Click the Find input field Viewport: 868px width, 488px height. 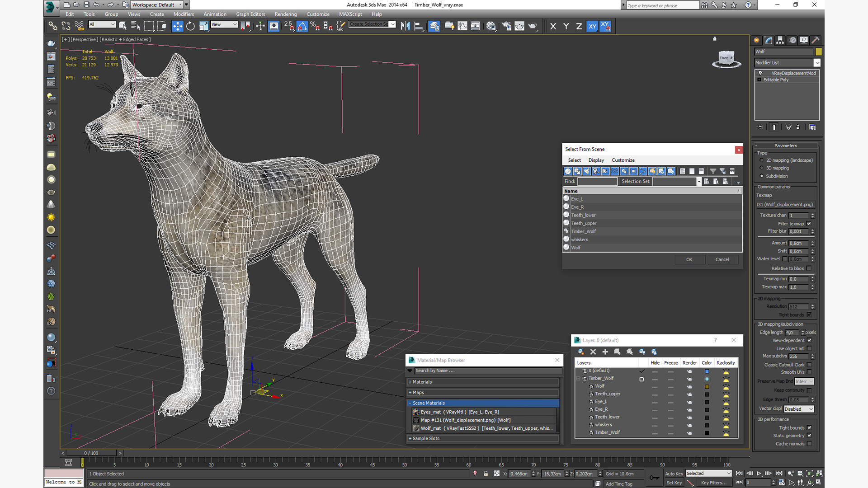click(x=597, y=181)
